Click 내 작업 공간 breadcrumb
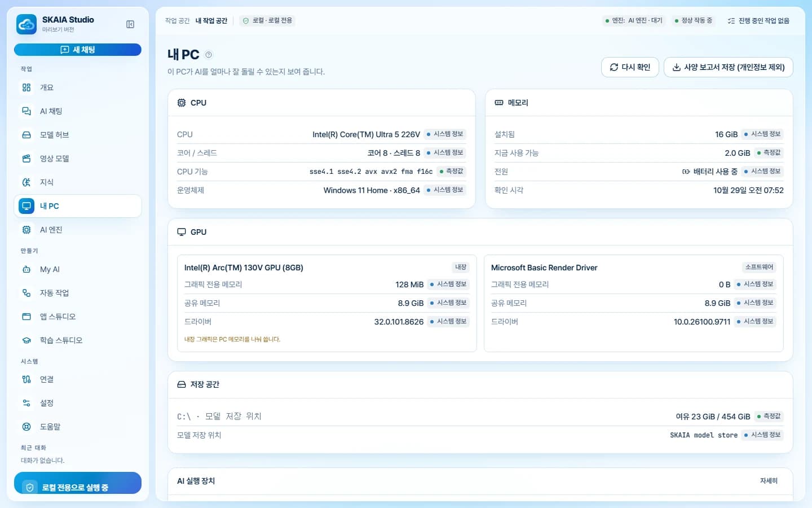The image size is (812, 508). 211,20
